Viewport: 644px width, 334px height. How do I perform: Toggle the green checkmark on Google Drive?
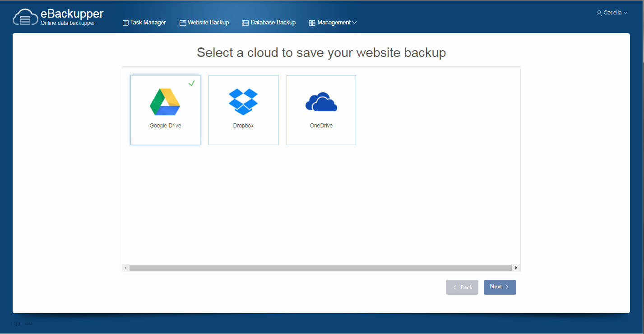pyautogui.click(x=191, y=83)
